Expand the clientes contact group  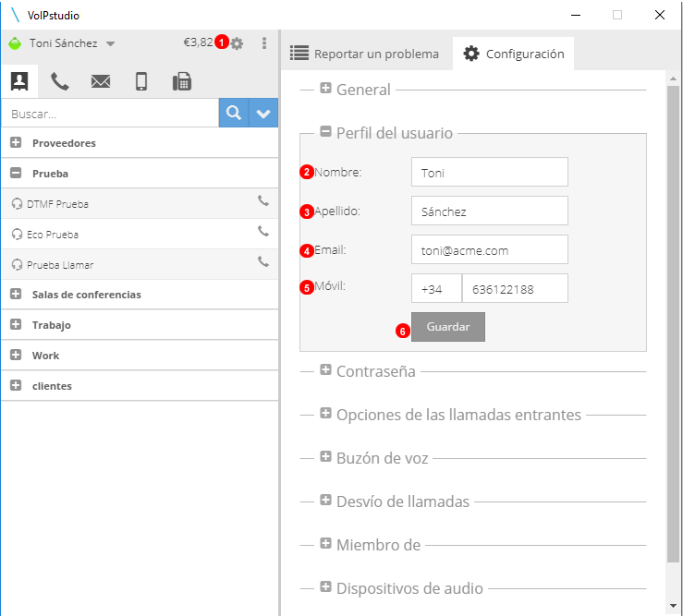(16, 385)
